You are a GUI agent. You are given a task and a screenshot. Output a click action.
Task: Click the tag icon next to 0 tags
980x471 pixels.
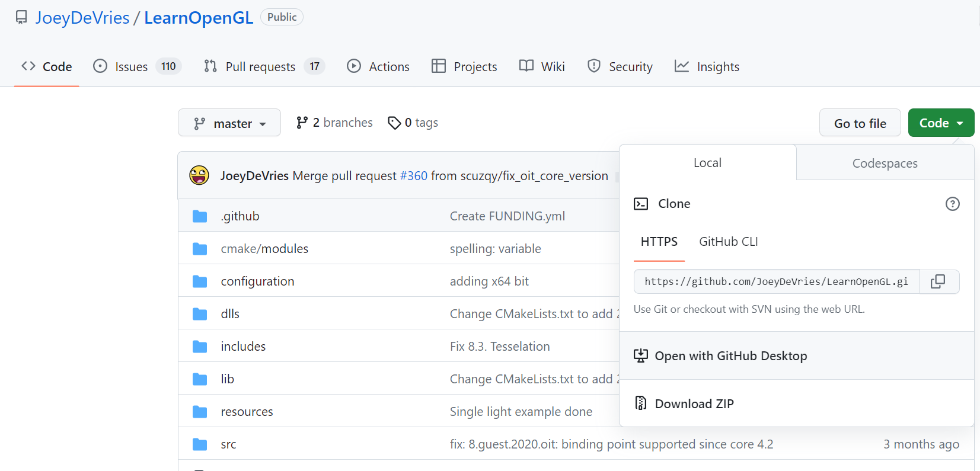click(394, 123)
